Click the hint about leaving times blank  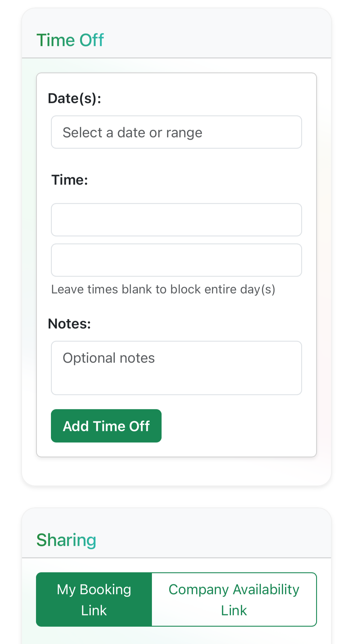coord(163,289)
